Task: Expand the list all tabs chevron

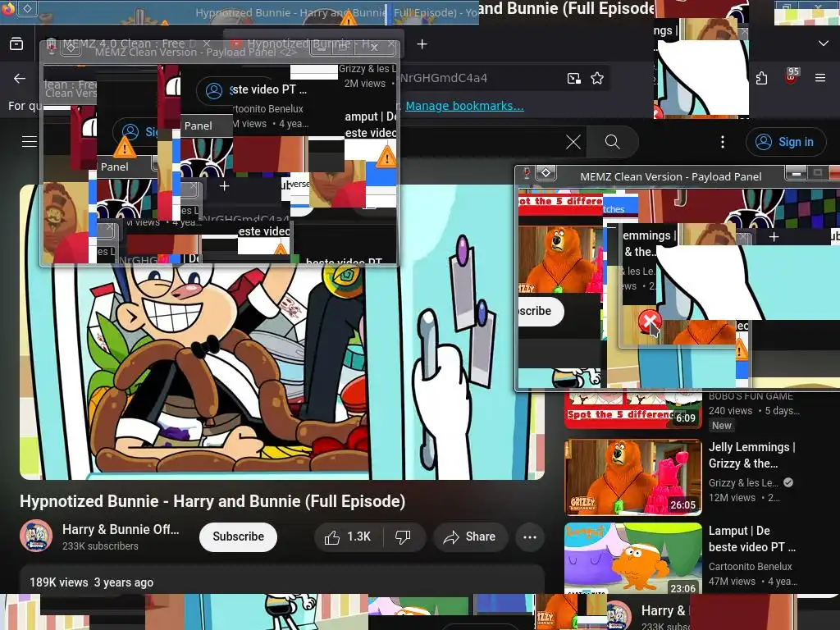Action: 824,43
